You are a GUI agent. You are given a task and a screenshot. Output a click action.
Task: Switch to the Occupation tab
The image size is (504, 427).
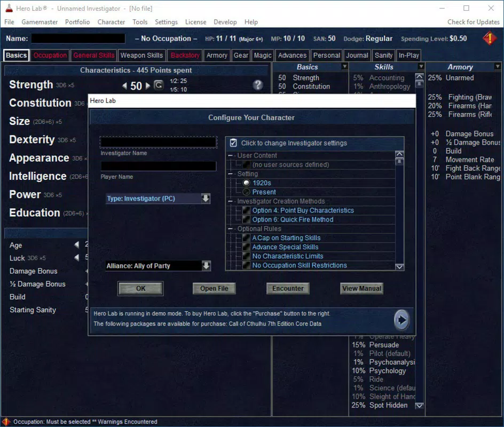click(x=50, y=56)
